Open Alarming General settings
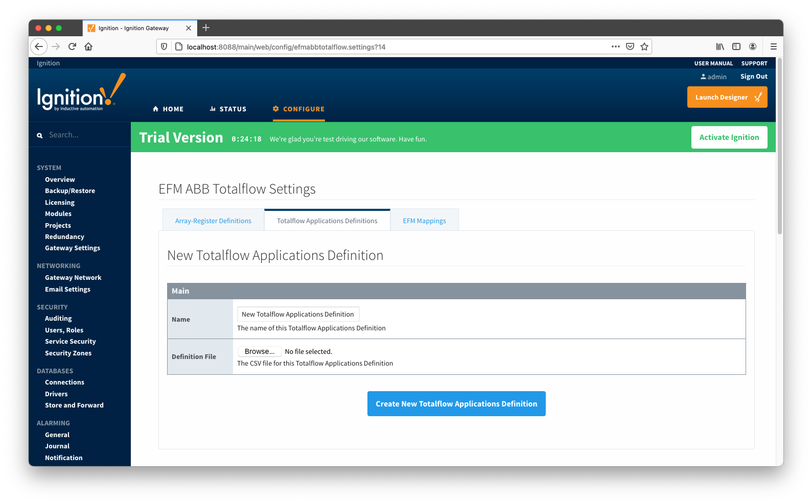The height and width of the screenshot is (504, 812). pos(57,435)
